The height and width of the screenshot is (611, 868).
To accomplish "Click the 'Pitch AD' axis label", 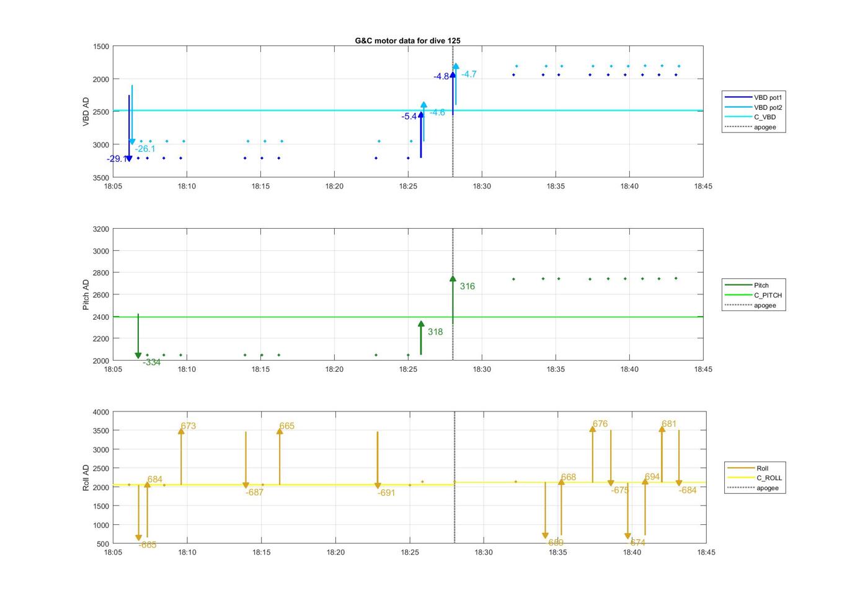I will click(x=86, y=294).
